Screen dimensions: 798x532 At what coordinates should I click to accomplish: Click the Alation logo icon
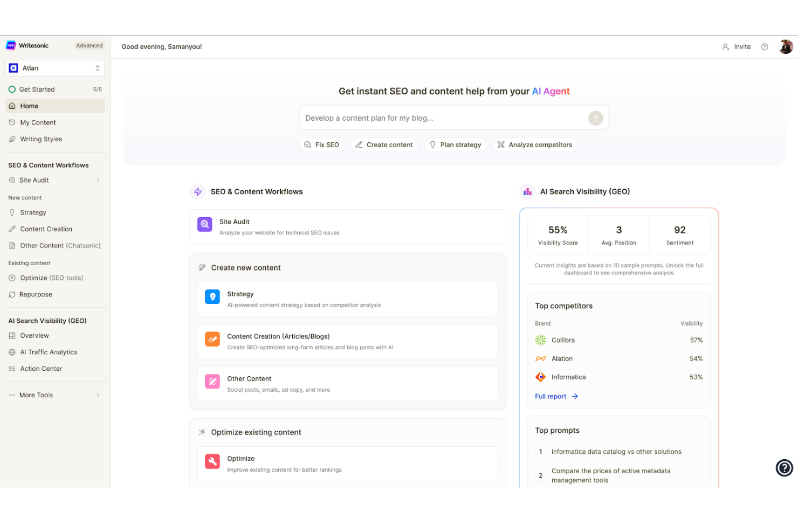(x=540, y=358)
